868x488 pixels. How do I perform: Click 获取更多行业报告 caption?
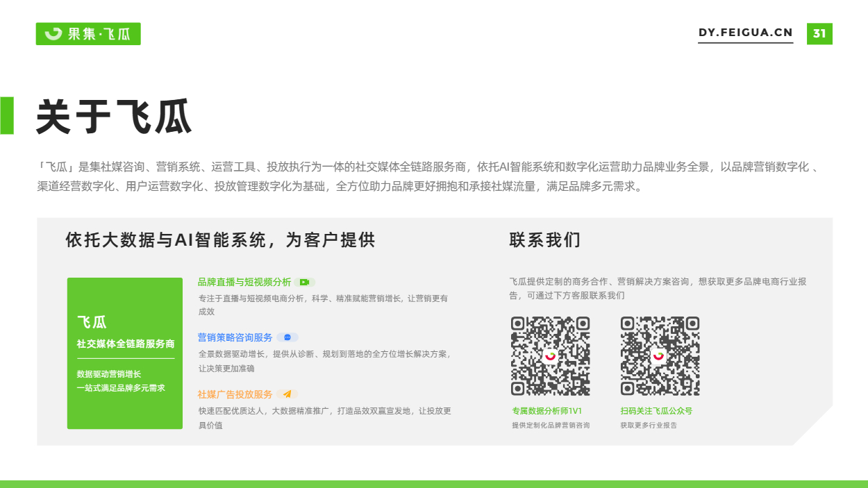[649, 425]
